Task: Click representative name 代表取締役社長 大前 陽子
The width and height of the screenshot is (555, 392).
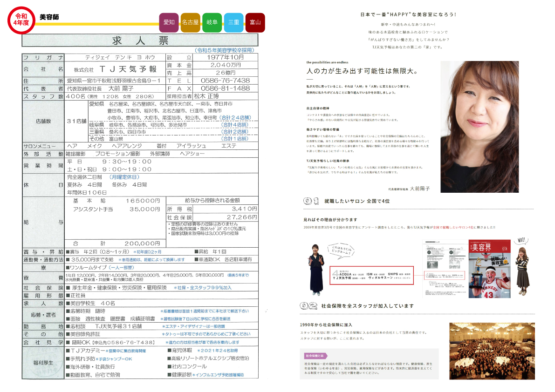Action: (100, 89)
